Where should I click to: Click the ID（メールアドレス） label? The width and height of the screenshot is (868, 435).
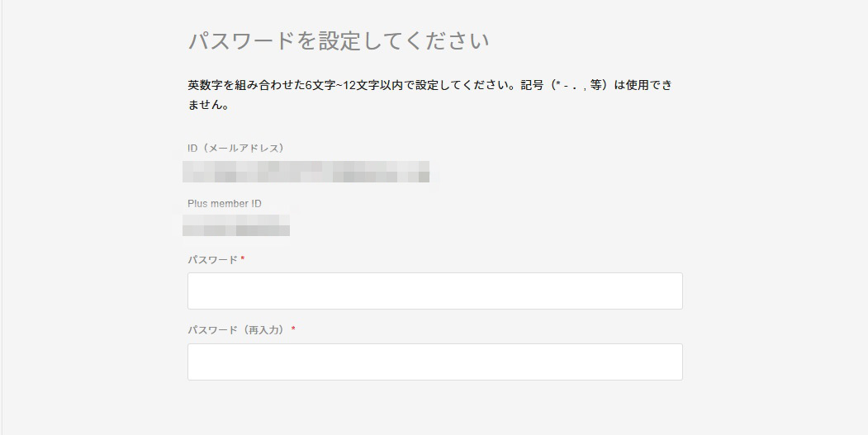235,148
